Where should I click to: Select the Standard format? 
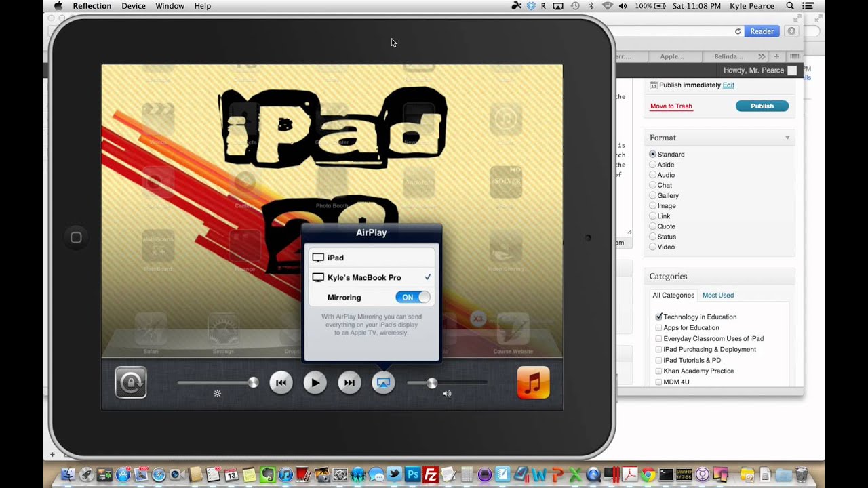point(652,155)
